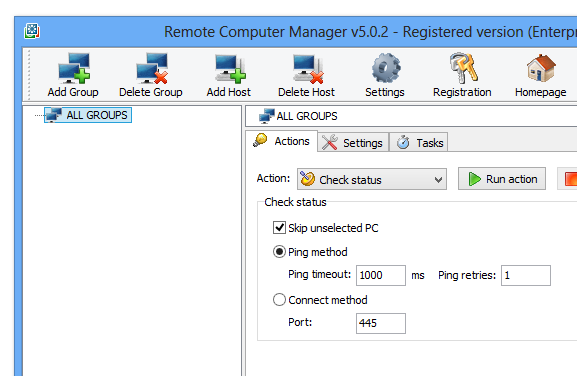The image size is (577, 376).
Task: Click the Ping retries input field
Action: tap(526, 275)
